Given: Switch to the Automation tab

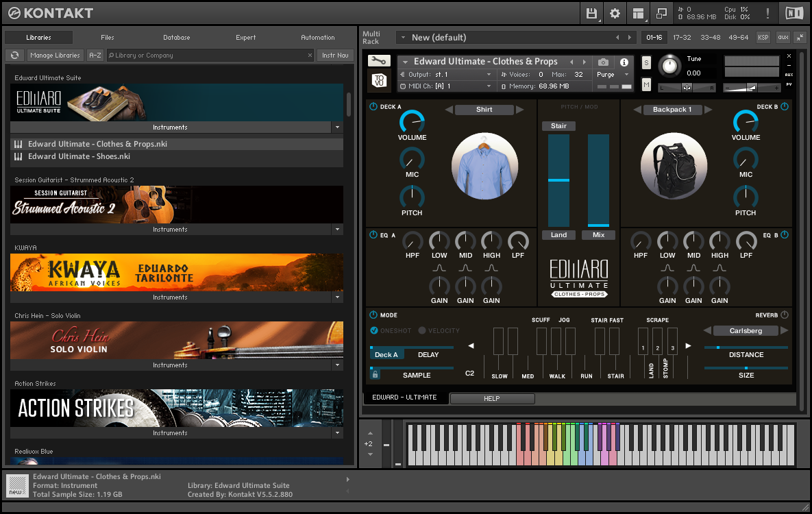Looking at the screenshot, I should click(x=317, y=37).
